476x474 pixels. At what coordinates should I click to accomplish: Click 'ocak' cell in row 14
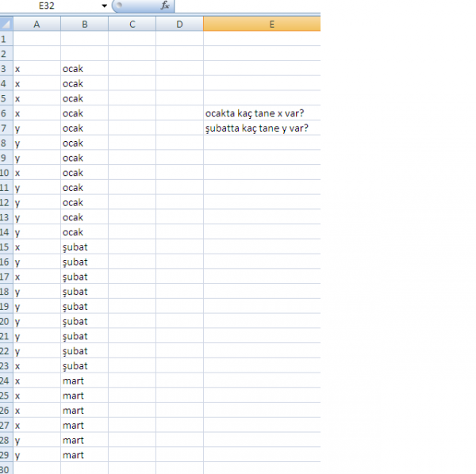tap(84, 232)
